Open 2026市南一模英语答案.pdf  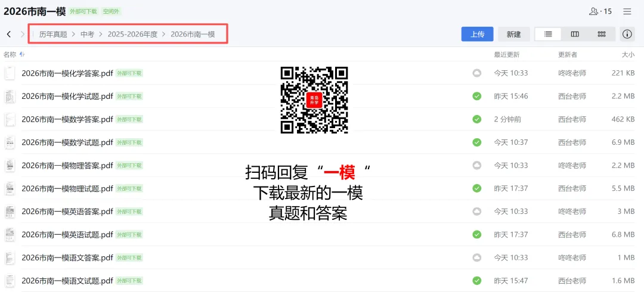67,212
